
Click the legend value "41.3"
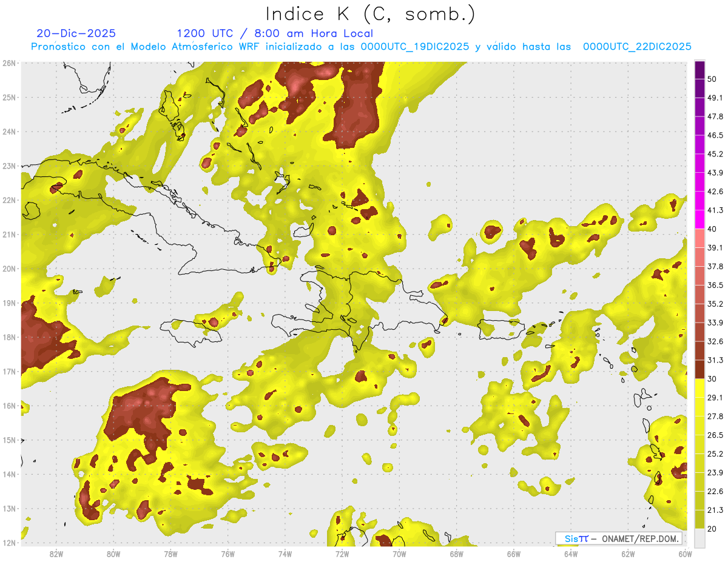click(x=715, y=210)
